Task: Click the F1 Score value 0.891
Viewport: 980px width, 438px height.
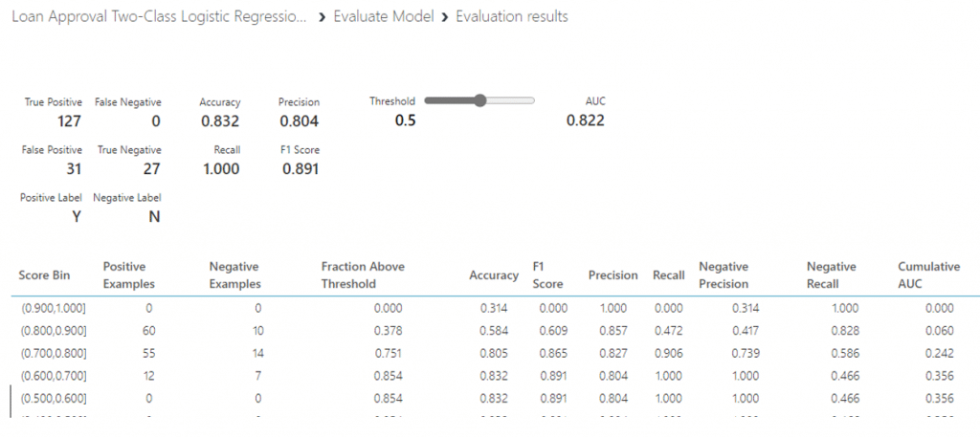Action: (x=300, y=169)
